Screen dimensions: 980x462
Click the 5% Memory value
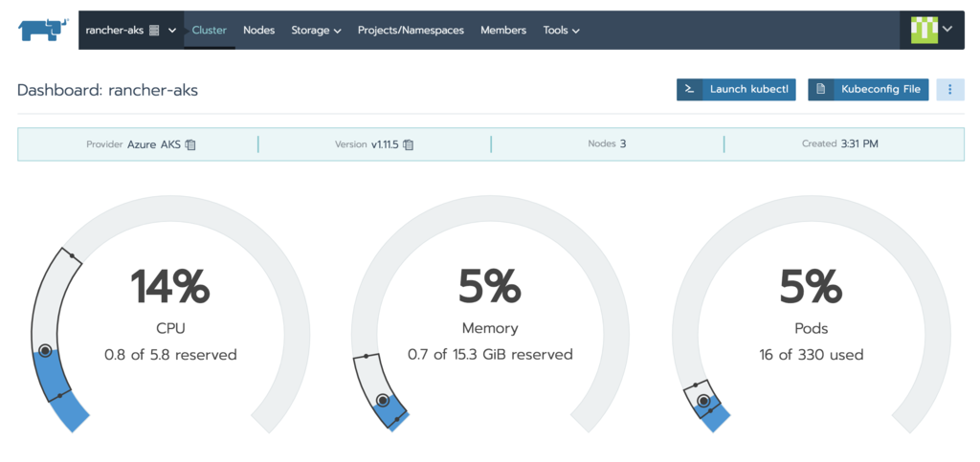click(490, 286)
